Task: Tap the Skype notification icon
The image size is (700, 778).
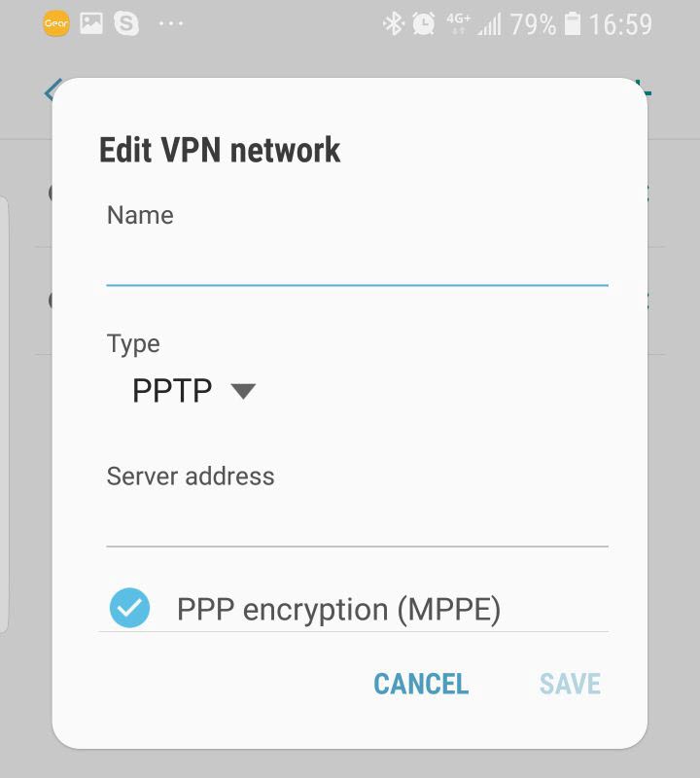Action: pyautogui.click(x=126, y=23)
